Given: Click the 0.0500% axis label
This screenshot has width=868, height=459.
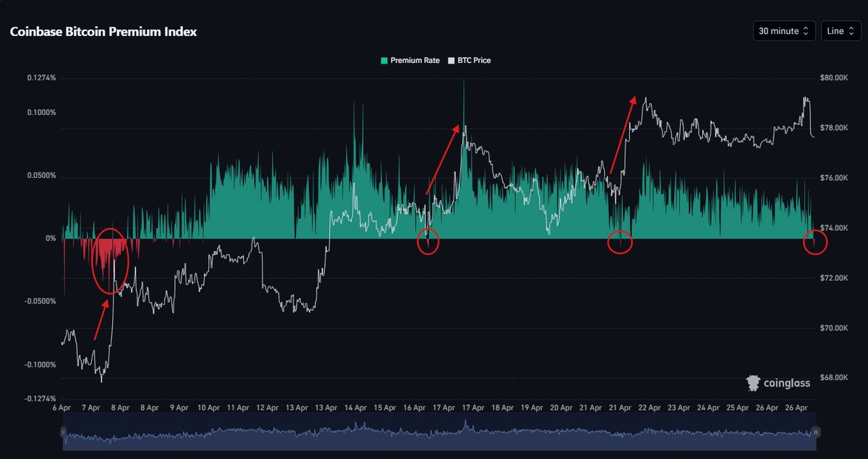Looking at the screenshot, I should (41, 176).
